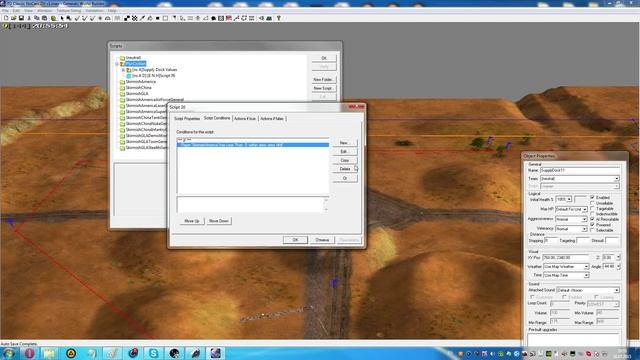Switch to the Script Properties tab
640x360 pixels.
[x=187, y=118]
